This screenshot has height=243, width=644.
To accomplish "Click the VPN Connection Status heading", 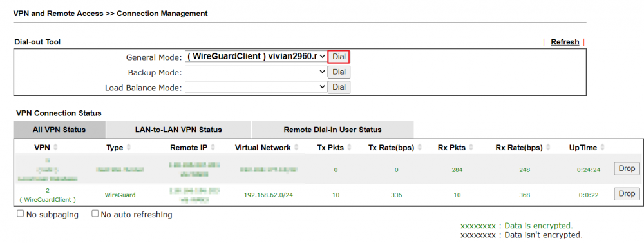I will pyautogui.click(x=59, y=113).
